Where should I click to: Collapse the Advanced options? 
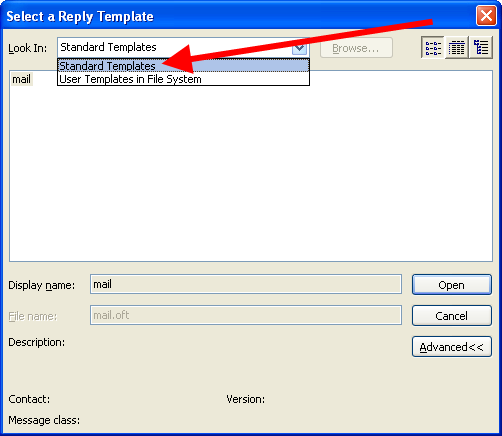[x=452, y=347]
